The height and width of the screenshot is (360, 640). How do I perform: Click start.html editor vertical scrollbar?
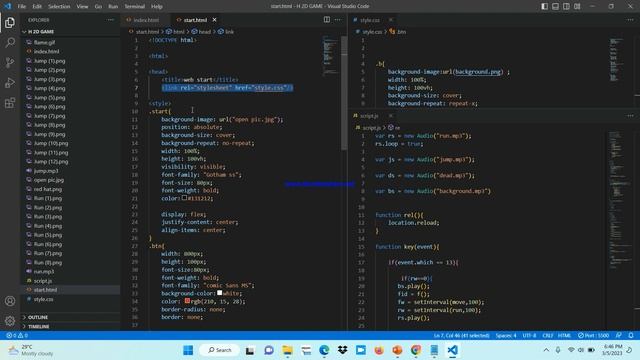pyautogui.click(x=344, y=94)
